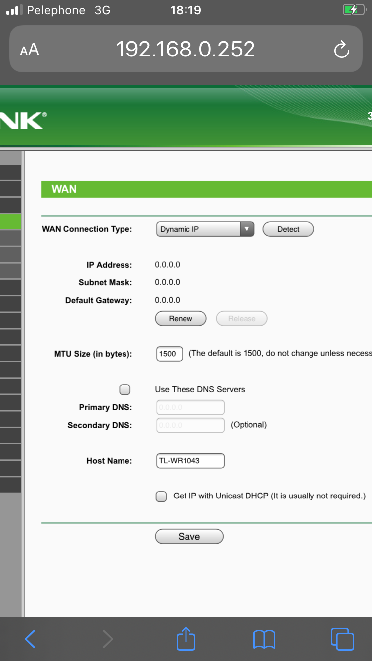Check Get IP with Unicast DHCP
Screen dimensions: 372x661
click(161, 497)
